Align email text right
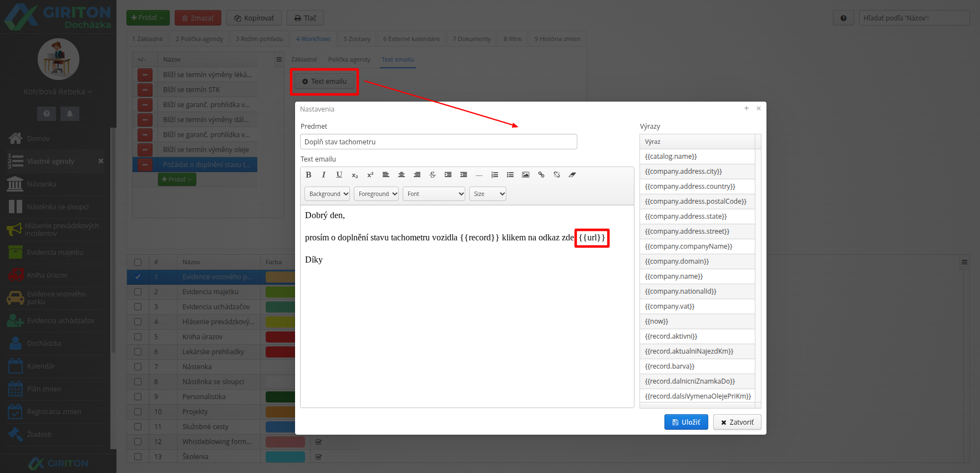 [x=417, y=175]
